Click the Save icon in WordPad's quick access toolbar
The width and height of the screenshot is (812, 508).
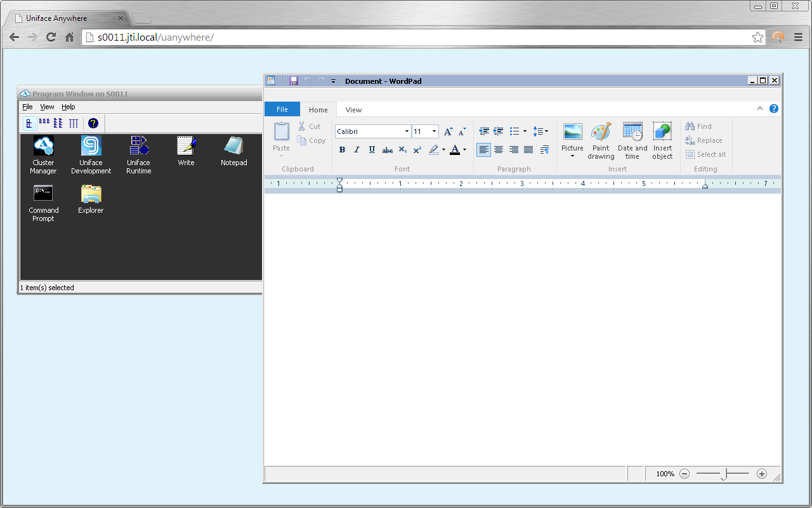point(293,81)
